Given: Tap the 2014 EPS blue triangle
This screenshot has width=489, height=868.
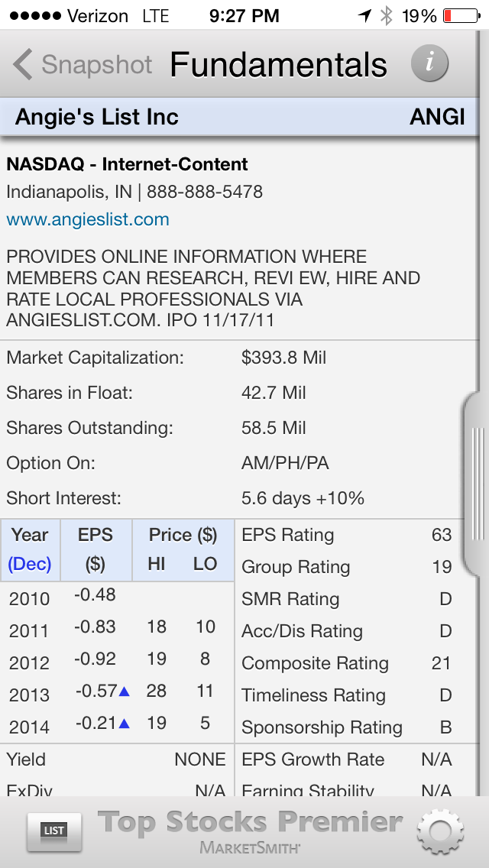Looking at the screenshot, I should click(125, 724).
